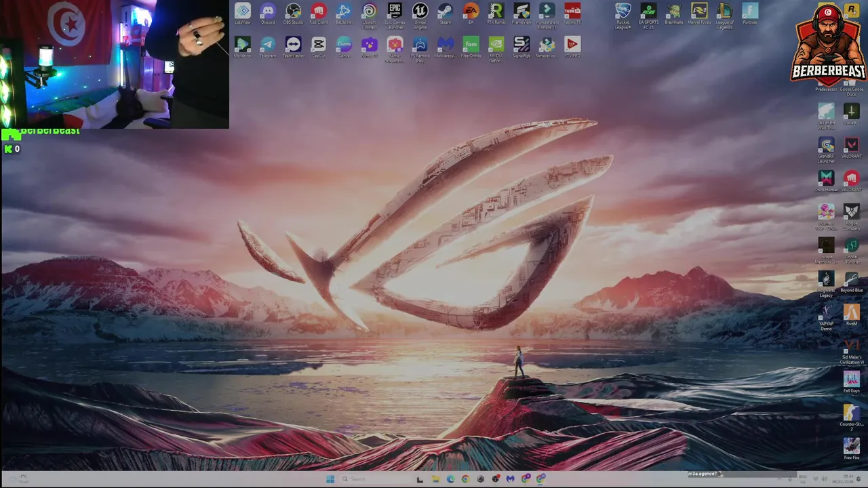The width and height of the screenshot is (868, 488).
Task: Open the LetsView desktop shortcut
Action: click(242, 14)
